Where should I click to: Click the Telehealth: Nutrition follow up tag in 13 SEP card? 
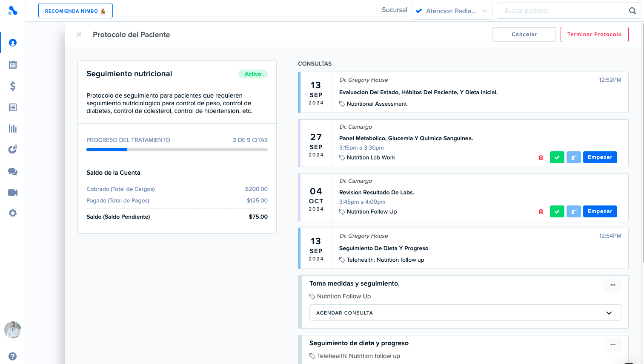click(x=382, y=260)
